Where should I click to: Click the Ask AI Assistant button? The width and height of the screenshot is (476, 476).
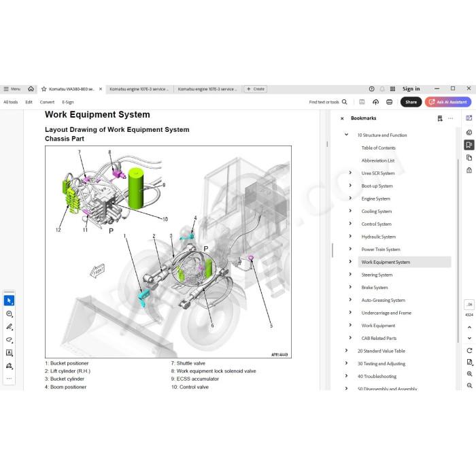(x=448, y=102)
